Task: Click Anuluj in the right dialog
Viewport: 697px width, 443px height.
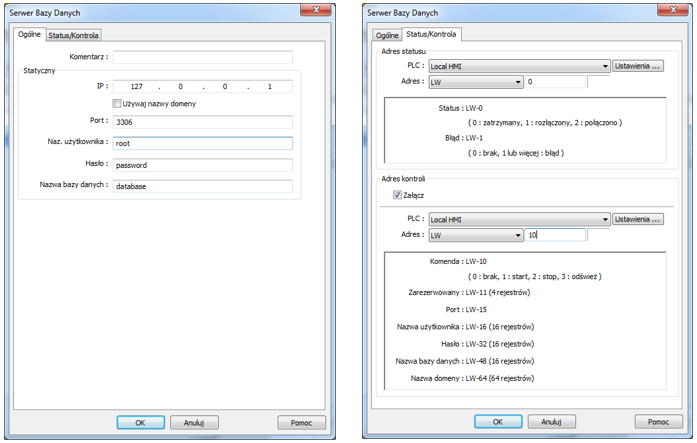Action: (551, 422)
